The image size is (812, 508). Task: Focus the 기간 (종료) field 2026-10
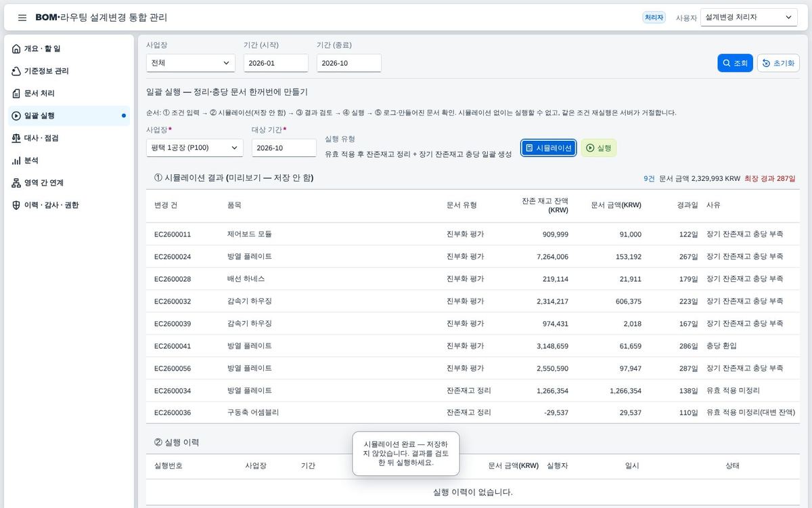pyautogui.click(x=349, y=63)
